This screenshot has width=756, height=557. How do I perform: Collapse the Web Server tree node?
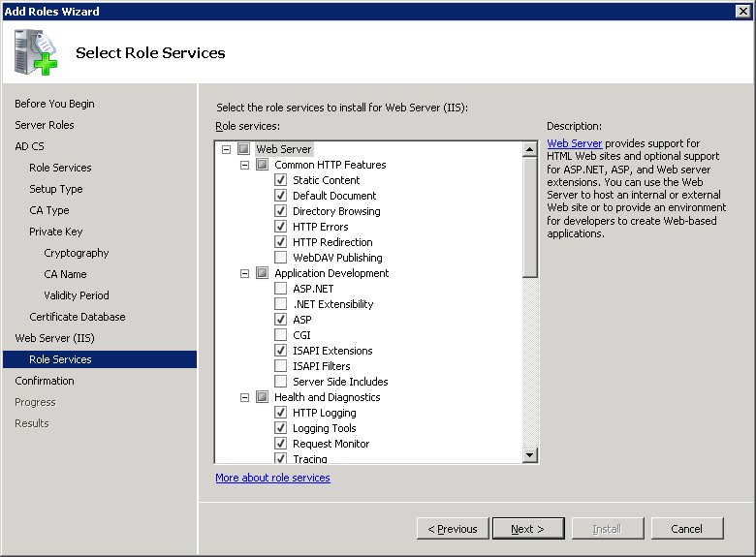click(226, 149)
